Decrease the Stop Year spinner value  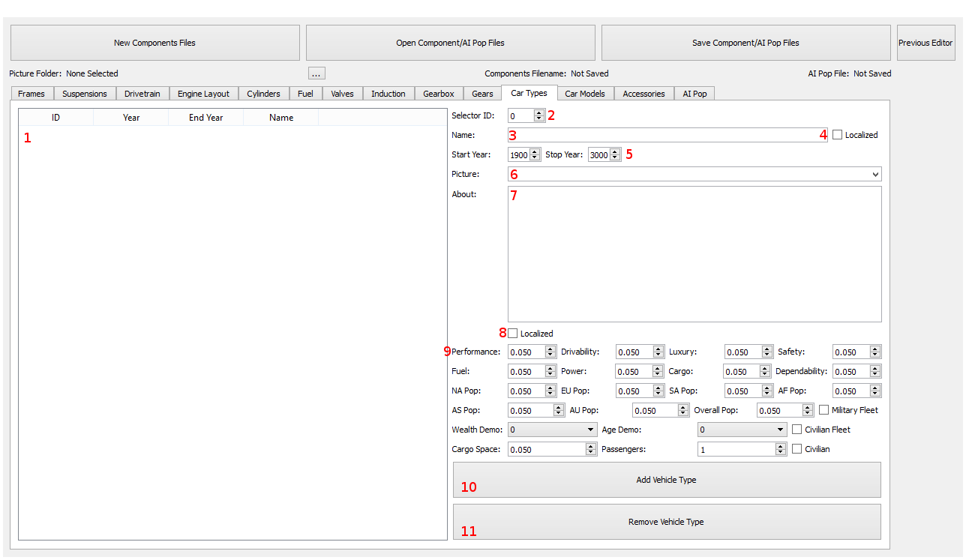[x=615, y=158]
